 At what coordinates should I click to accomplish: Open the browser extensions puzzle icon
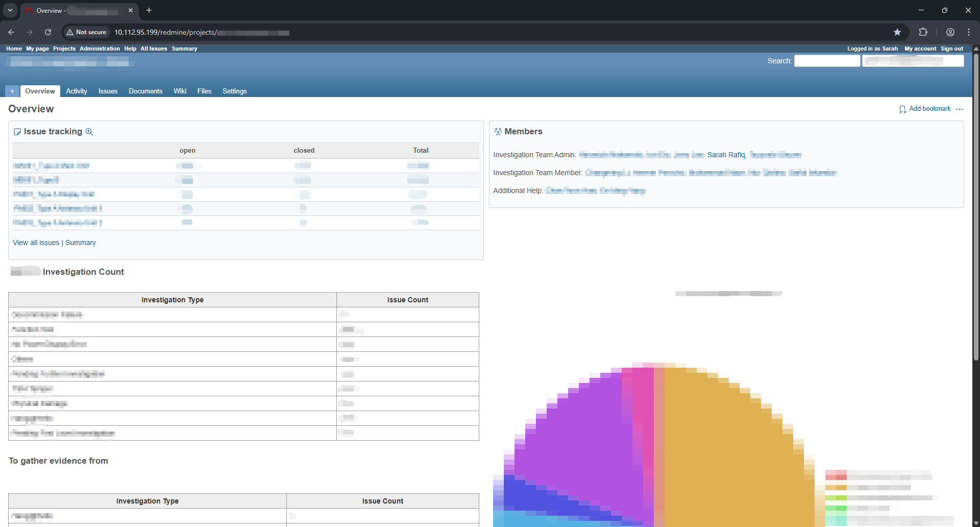point(923,32)
